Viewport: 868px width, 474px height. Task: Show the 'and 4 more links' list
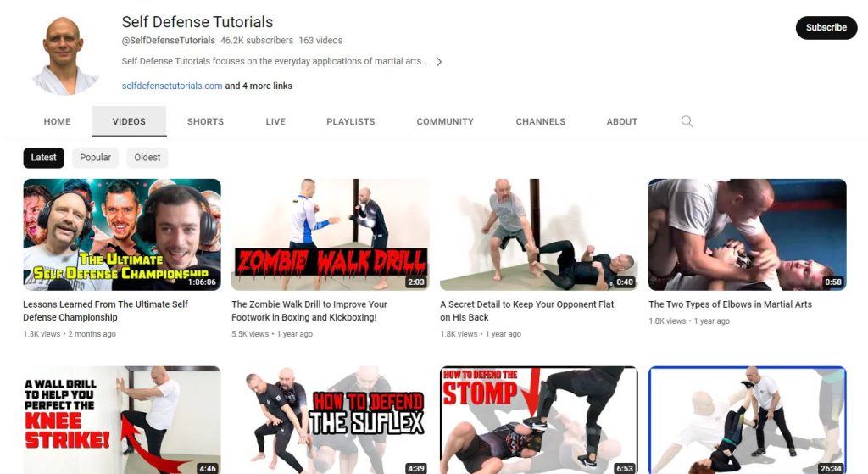259,86
